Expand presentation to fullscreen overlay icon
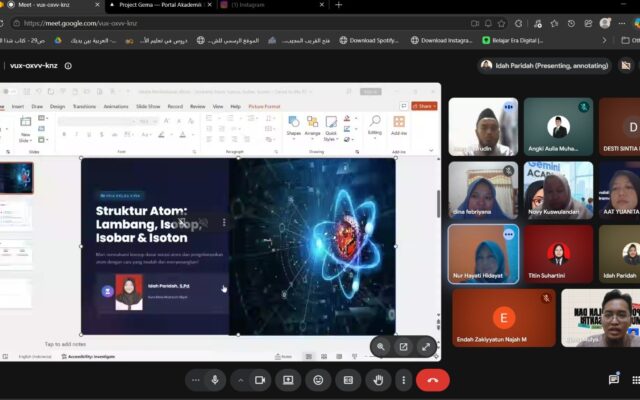Screen dimensions: 640x400 tap(426, 347)
